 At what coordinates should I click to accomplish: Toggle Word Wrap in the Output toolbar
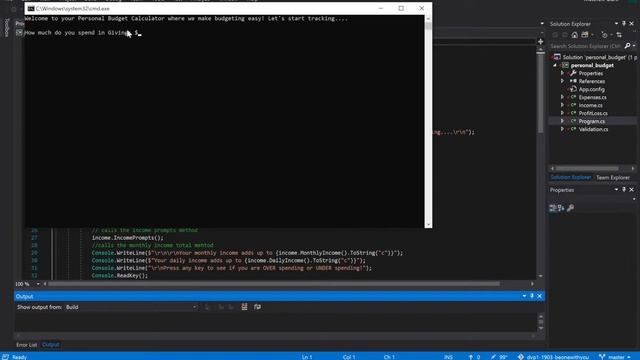(x=257, y=307)
